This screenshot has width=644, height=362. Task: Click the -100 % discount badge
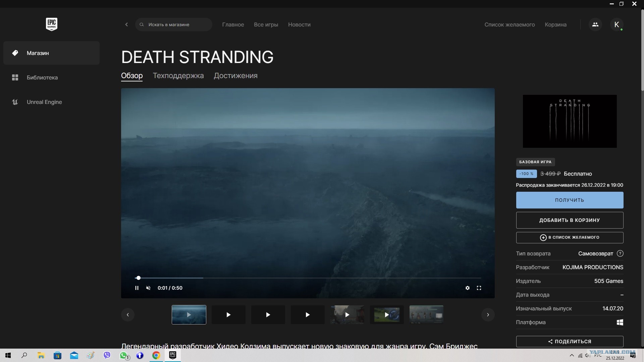526,174
